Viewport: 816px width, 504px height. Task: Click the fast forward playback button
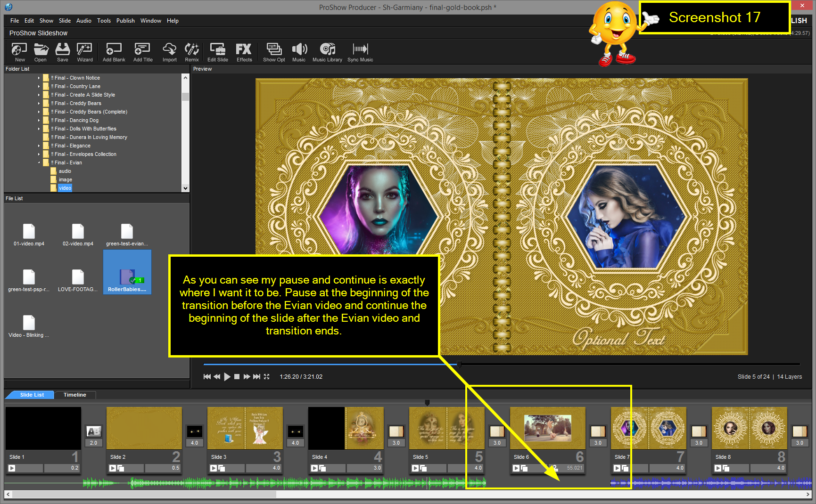point(247,377)
